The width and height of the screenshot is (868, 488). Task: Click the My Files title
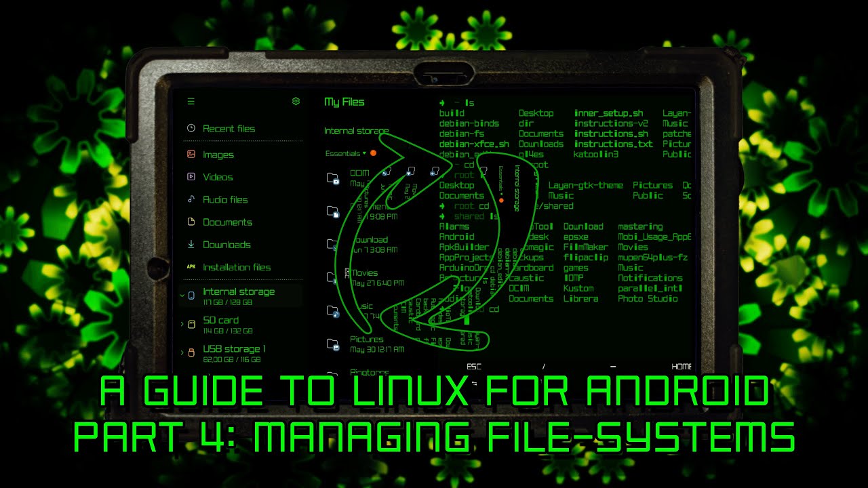click(344, 102)
